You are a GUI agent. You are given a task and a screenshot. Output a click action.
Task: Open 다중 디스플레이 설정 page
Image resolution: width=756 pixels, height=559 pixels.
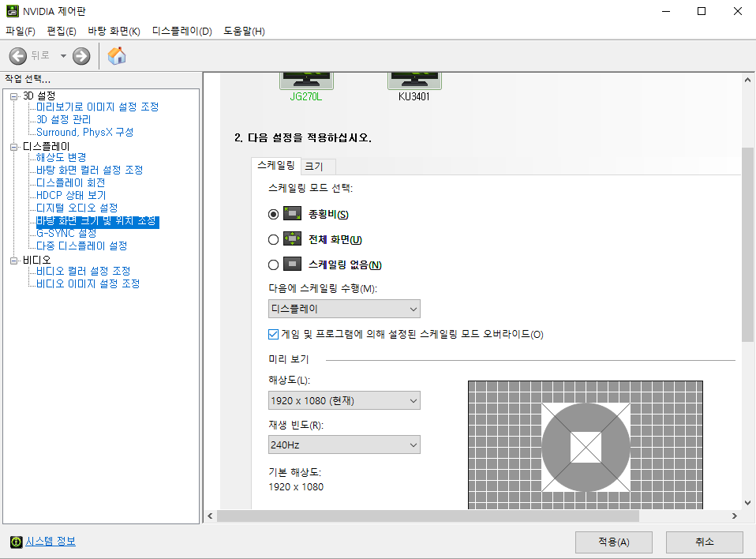coord(82,246)
